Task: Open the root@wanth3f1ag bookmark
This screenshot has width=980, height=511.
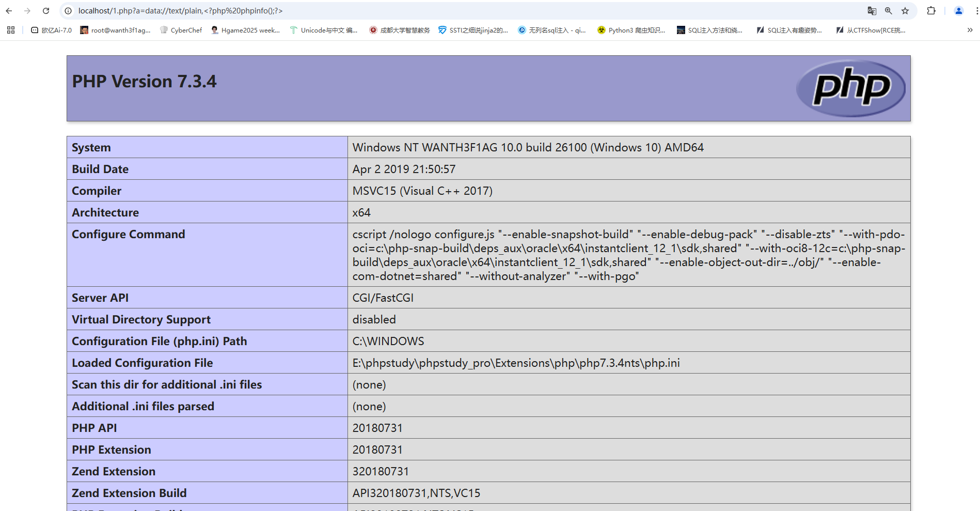Action: point(115,30)
